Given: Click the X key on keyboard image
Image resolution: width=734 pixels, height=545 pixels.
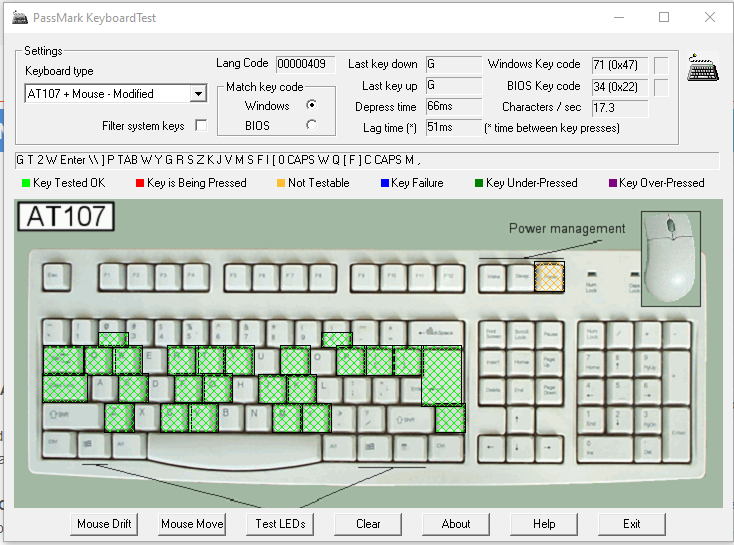Looking at the screenshot, I should [146, 417].
